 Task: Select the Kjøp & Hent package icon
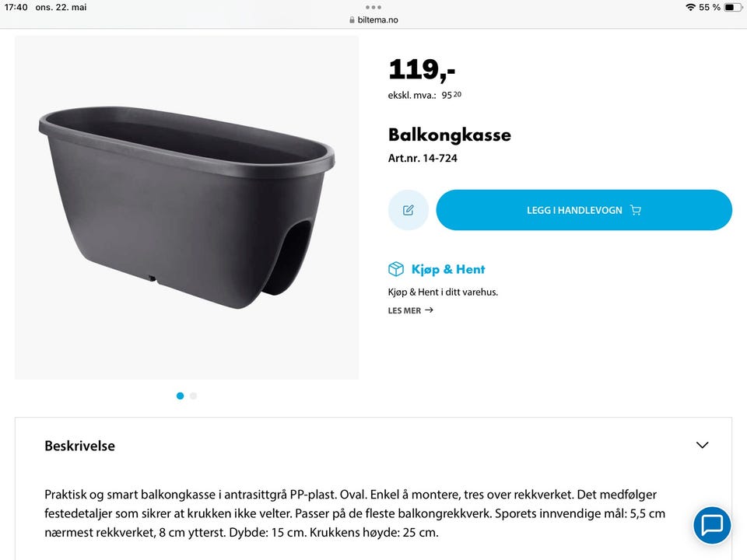396,268
